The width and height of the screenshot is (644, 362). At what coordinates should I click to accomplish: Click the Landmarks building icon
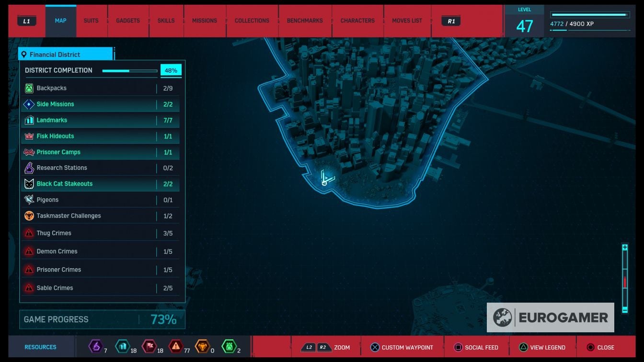pos(29,120)
